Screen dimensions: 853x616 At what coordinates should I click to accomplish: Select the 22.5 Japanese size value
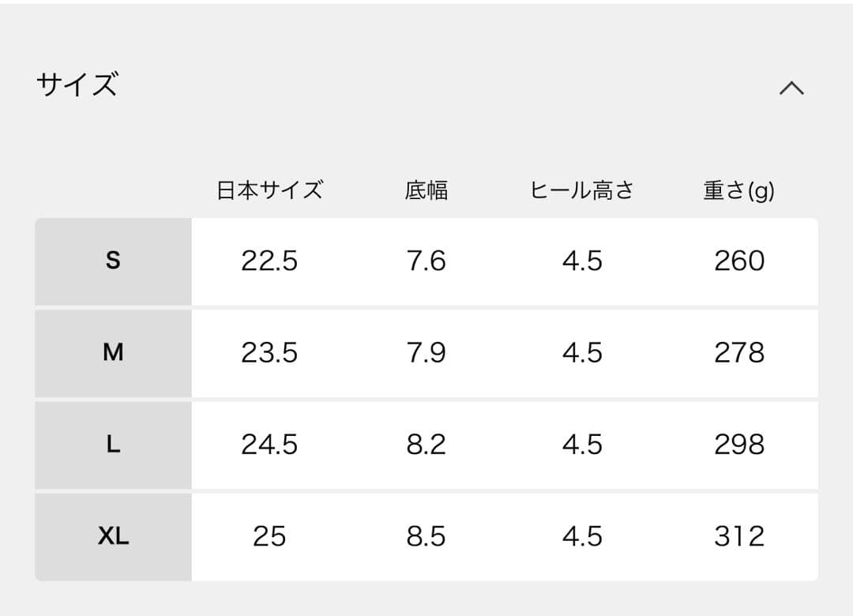tap(269, 261)
